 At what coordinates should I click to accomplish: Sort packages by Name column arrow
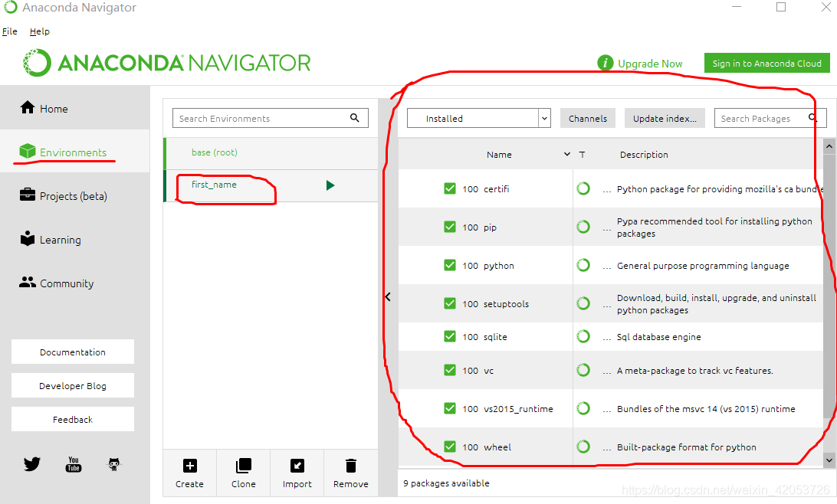[567, 154]
